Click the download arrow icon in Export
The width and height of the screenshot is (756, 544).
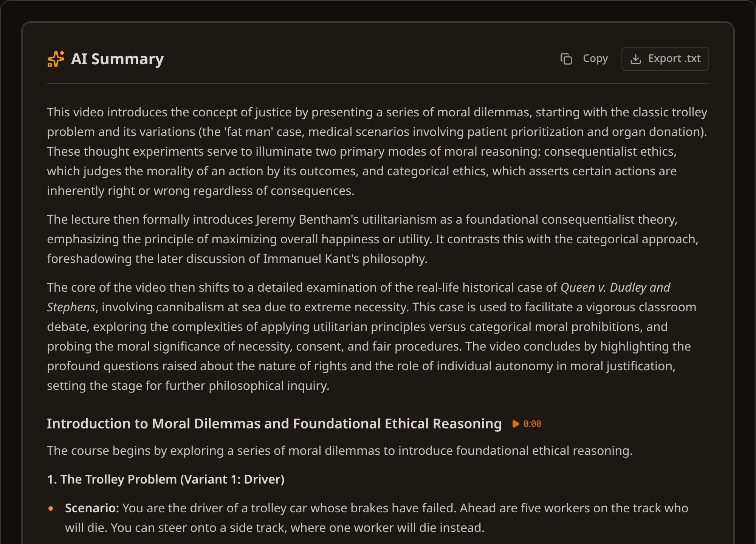point(636,59)
